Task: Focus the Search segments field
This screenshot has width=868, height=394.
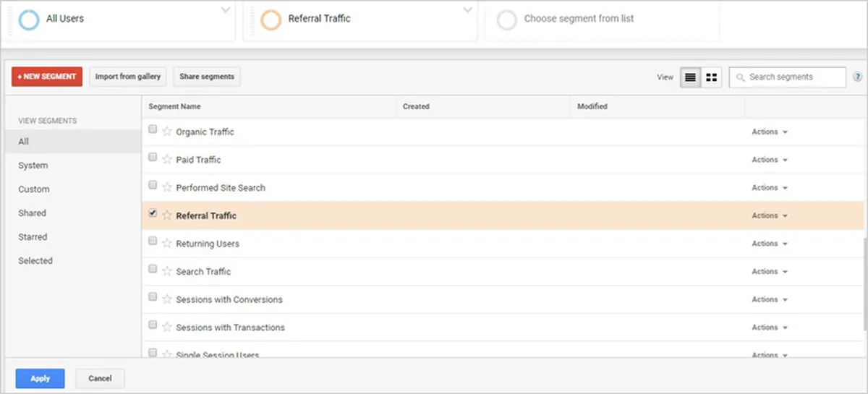Action: [x=787, y=77]
